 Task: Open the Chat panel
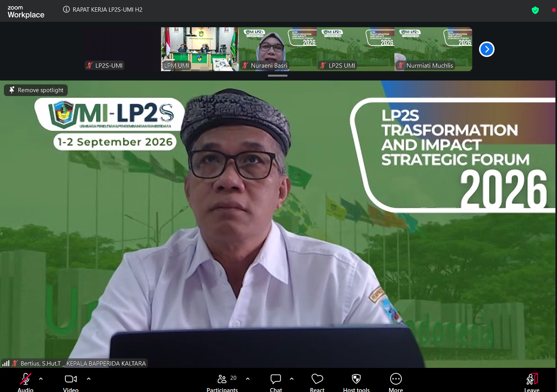(276, 382)
